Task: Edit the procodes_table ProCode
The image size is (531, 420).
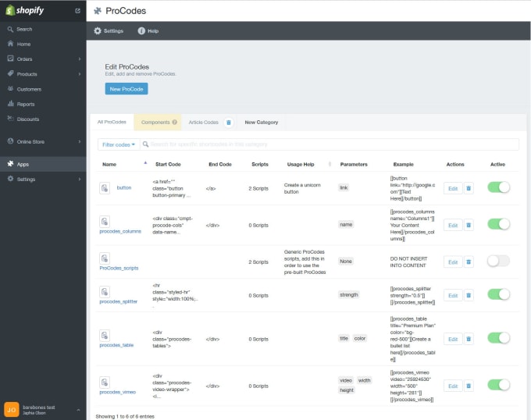Action: point(453,339)
